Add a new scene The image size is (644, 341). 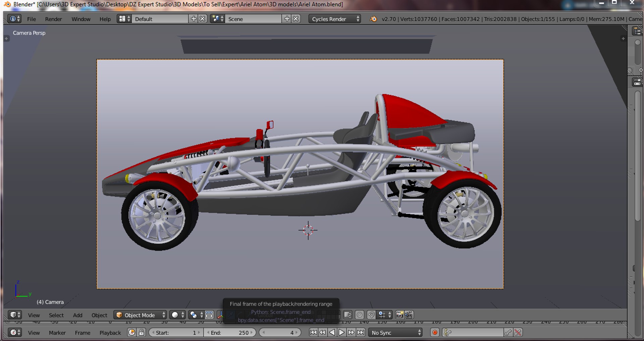point(287,19)
